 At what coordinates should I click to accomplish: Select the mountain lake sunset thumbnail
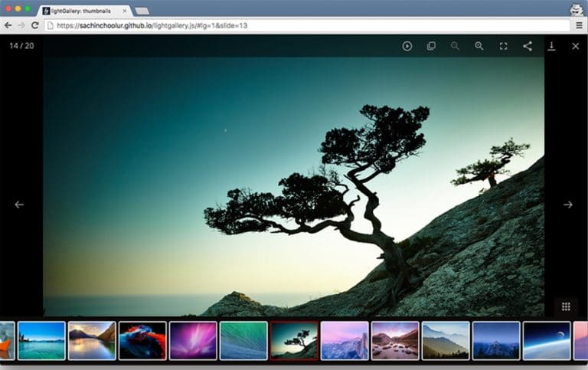click(92, 341)
